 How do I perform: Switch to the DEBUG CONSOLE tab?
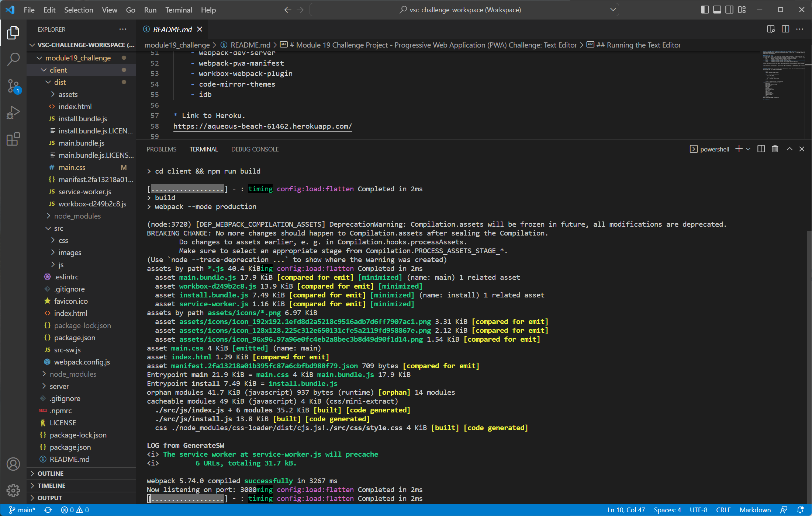pyautogui.click(x=255, y=149)
